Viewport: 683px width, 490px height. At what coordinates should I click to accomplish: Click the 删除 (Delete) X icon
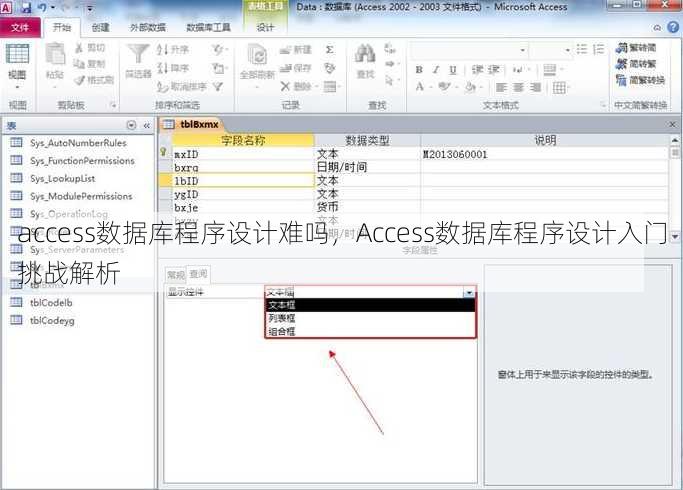pyautogui.click(x=285, y=86)
